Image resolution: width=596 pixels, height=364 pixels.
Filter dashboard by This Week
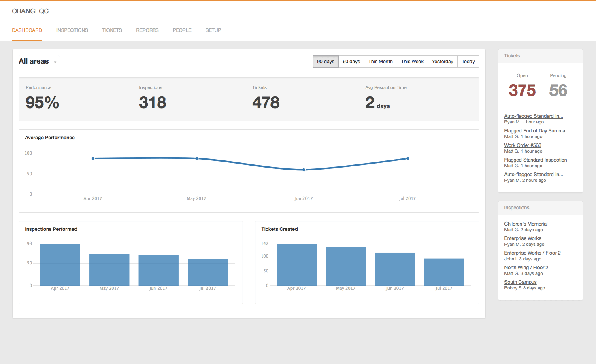coord(412,61)
